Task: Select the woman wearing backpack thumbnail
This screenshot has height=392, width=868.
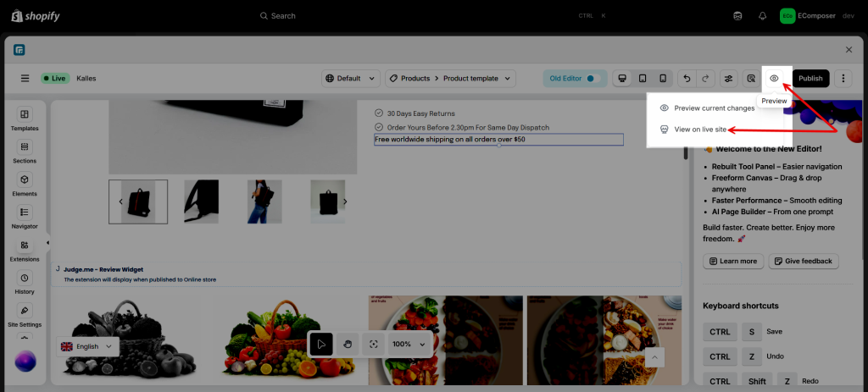Action: point(264,202)
